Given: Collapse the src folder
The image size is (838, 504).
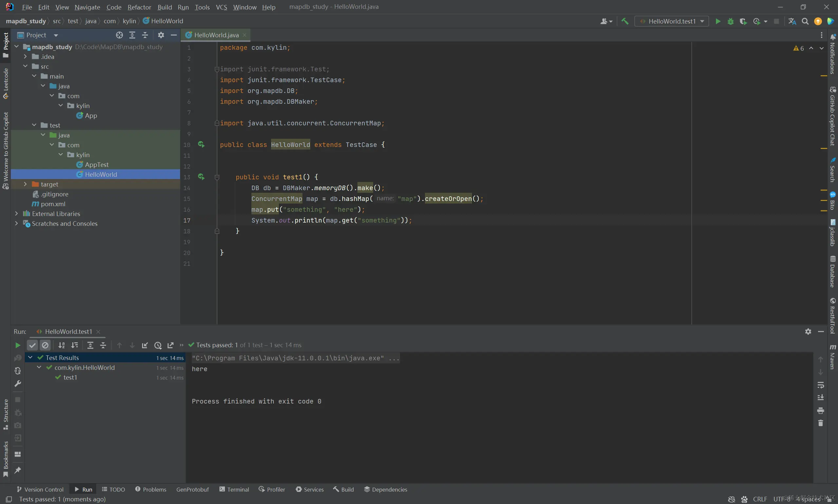Looking at the screenshot, I should point(25,66).
